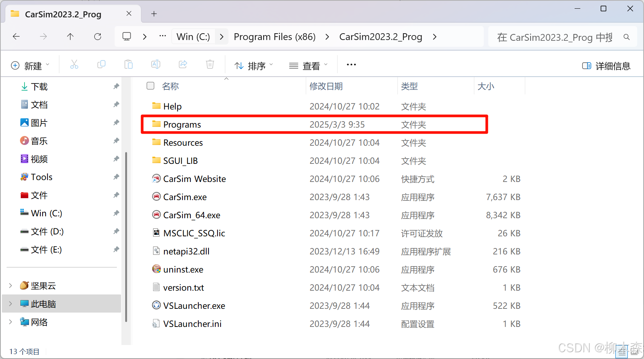Select the version.txt file

334,287
